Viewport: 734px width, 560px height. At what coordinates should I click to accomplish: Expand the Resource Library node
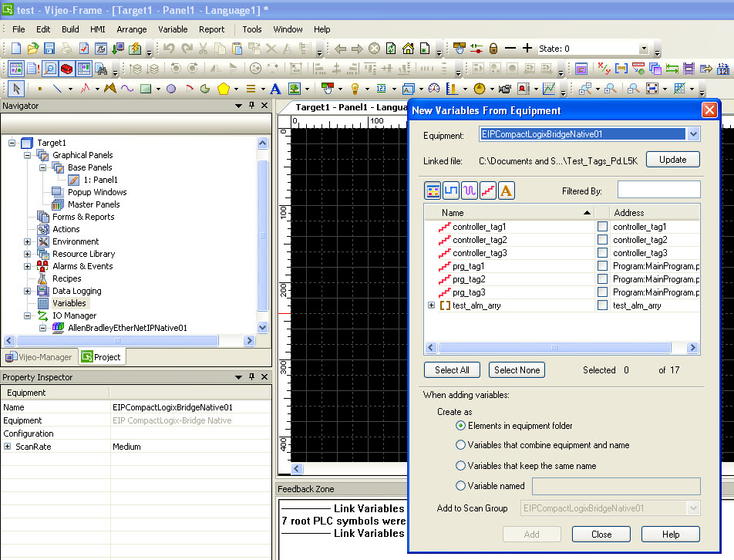(27, 254)
